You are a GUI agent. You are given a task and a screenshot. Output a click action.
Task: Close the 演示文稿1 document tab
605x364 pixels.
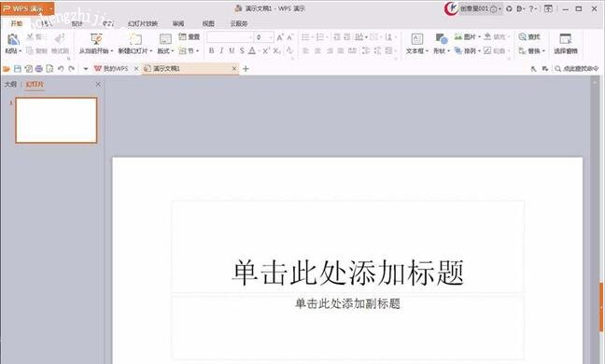(x=234, y=69)
